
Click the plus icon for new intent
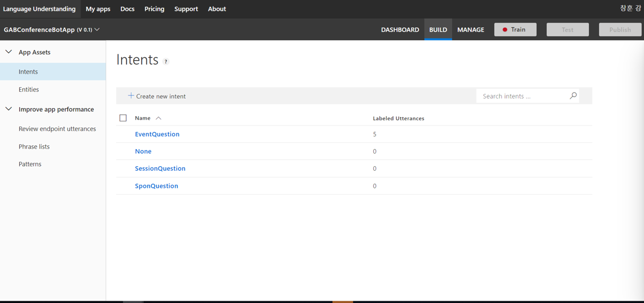131,96
